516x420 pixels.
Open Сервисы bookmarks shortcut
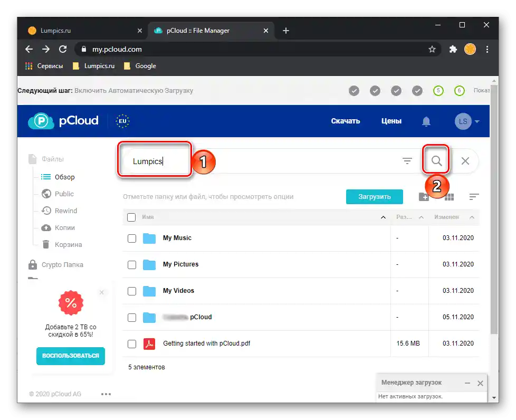click(44, 66)
